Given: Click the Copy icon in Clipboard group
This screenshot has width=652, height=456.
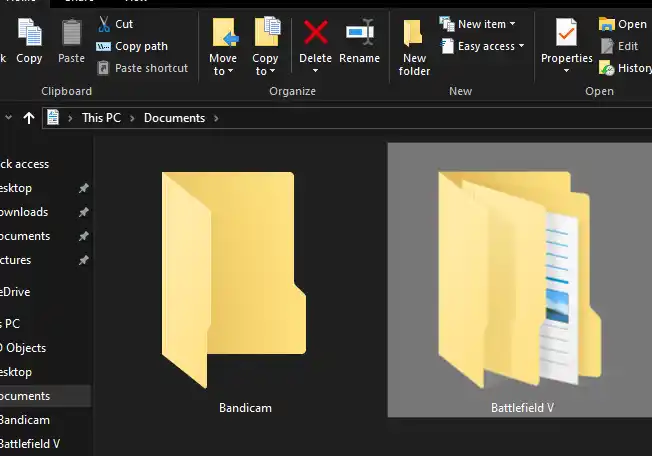Looking at the screenshot, I should [x=29, y=32].
